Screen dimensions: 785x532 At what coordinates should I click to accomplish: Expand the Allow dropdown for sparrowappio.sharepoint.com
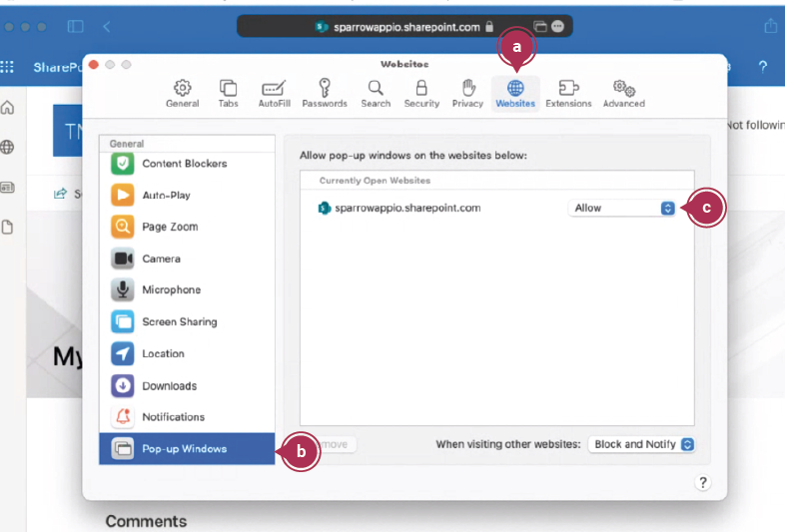(622, 208)
